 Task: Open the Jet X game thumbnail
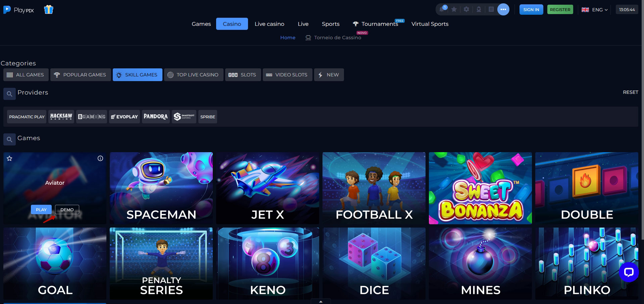[267, 188]
